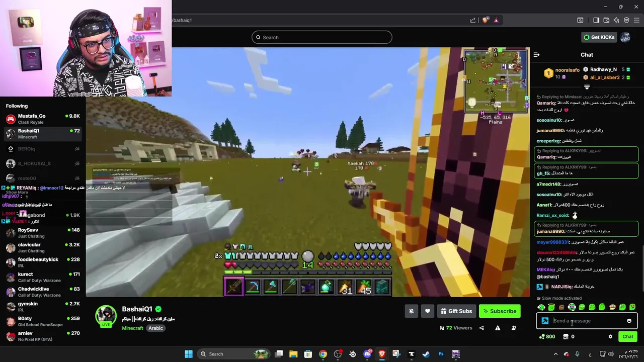The image size is (644, 362).
Task: Click the Send a message field
Action: [587, 321]
